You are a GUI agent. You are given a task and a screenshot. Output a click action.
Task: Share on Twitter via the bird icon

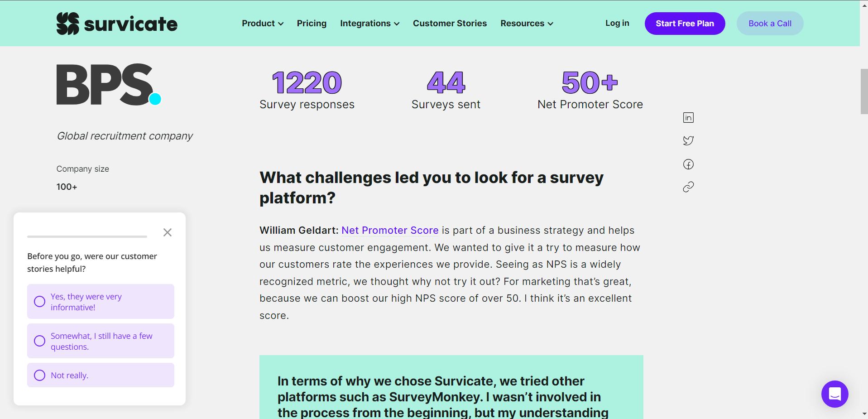click(x=688, y=140)
